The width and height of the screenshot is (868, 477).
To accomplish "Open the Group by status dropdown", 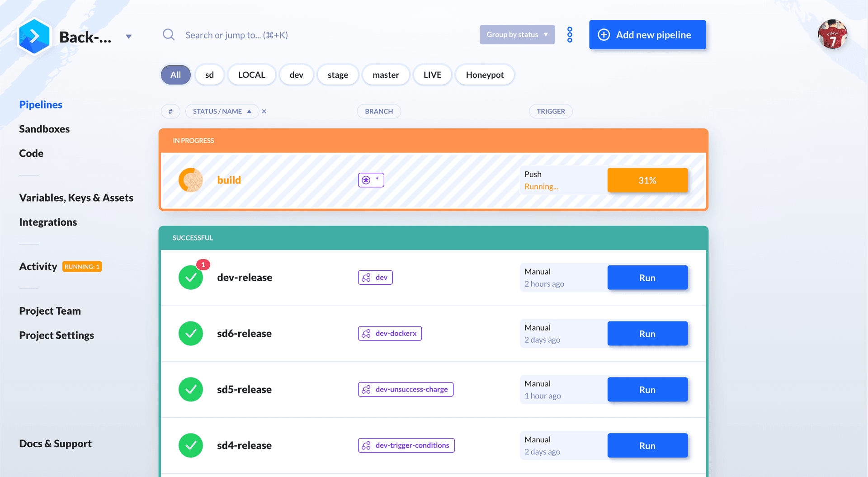I will [x=517, y=35].
